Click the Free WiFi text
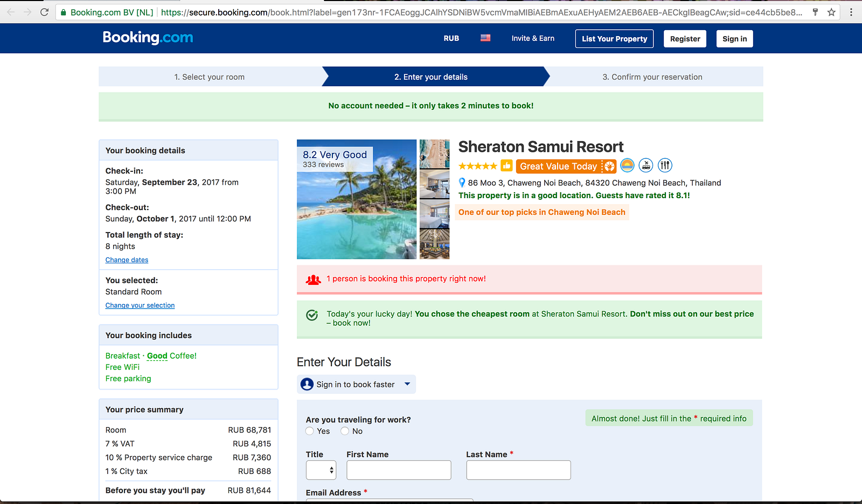862x504 pixels. (x=122, y=367)
